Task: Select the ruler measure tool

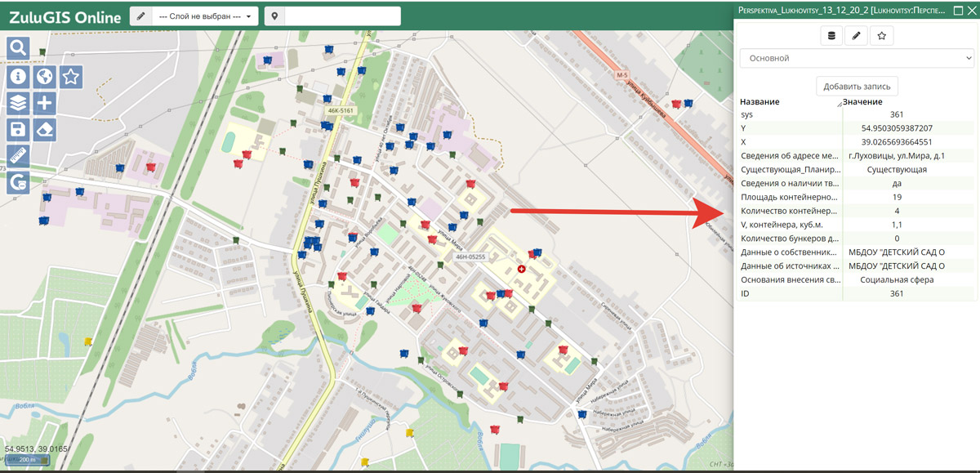Action: pos(19,156)
